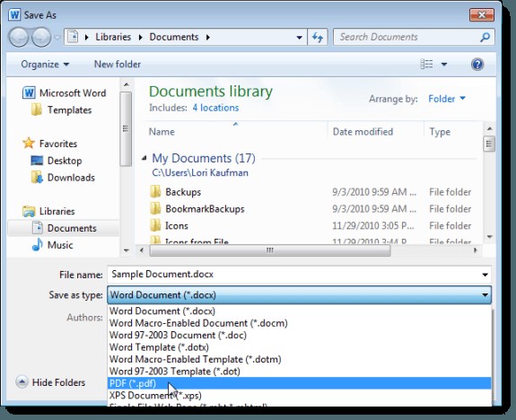Expand arrow between Libraries and Documents path
516x420 pixels.
141,37
